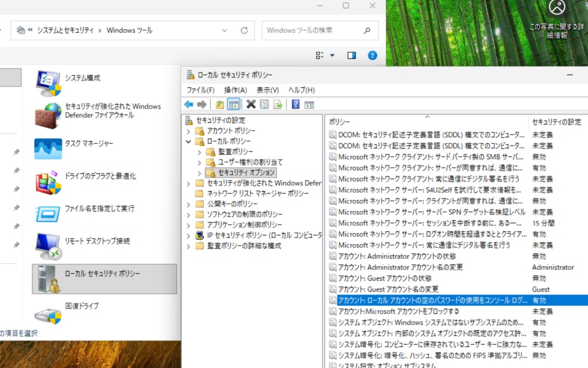Expand the アカウント ポリシー tree node
The height and width of the screenshot is (368, 588).
tap(188, 131)
